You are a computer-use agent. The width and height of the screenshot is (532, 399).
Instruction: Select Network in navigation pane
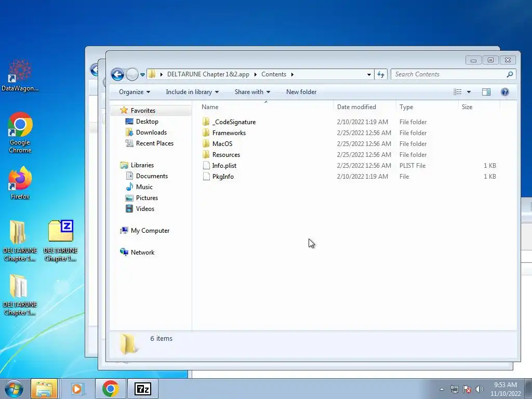pos(142,252)
